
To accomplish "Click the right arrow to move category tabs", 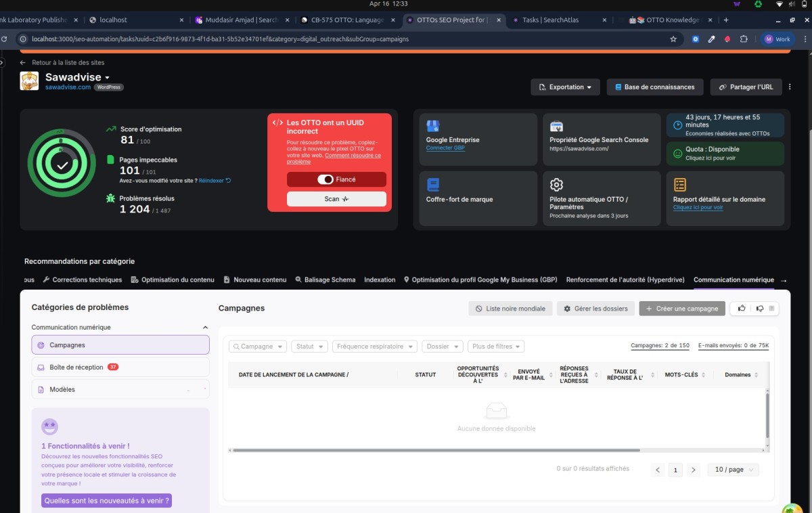I will point(784,280).
